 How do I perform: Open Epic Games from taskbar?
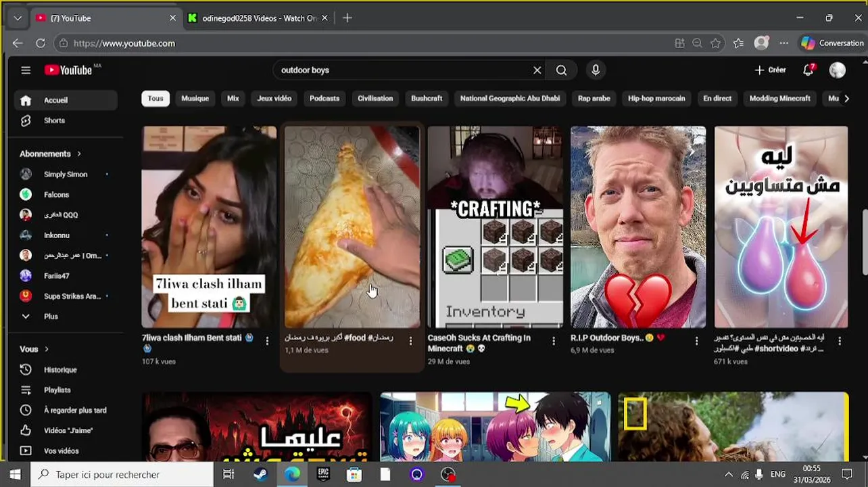[x=323, y=475]
